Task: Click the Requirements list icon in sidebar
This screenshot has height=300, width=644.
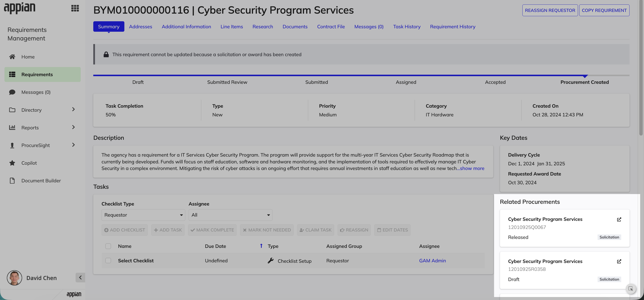Action: pos(12,74)
